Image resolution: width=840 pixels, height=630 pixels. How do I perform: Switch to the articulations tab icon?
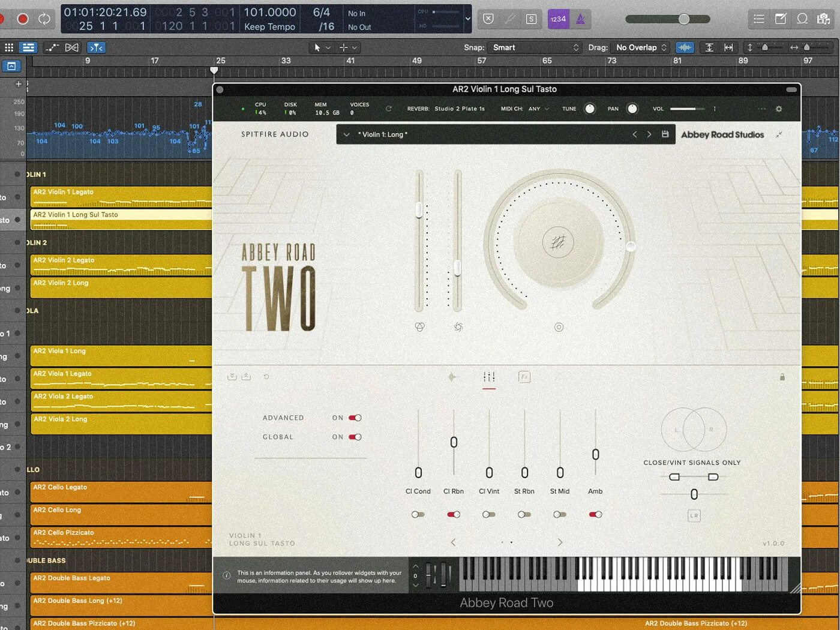coord(452,377)
